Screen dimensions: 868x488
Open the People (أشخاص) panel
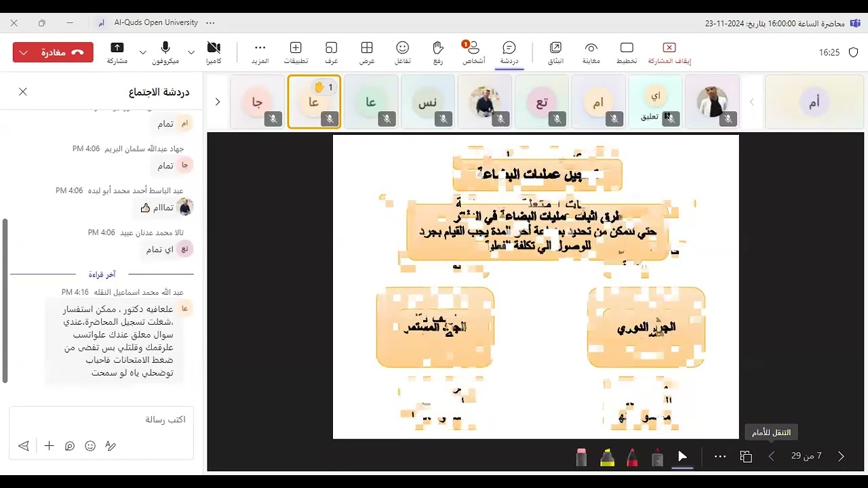pyautogui.click(x=473, y=52)
